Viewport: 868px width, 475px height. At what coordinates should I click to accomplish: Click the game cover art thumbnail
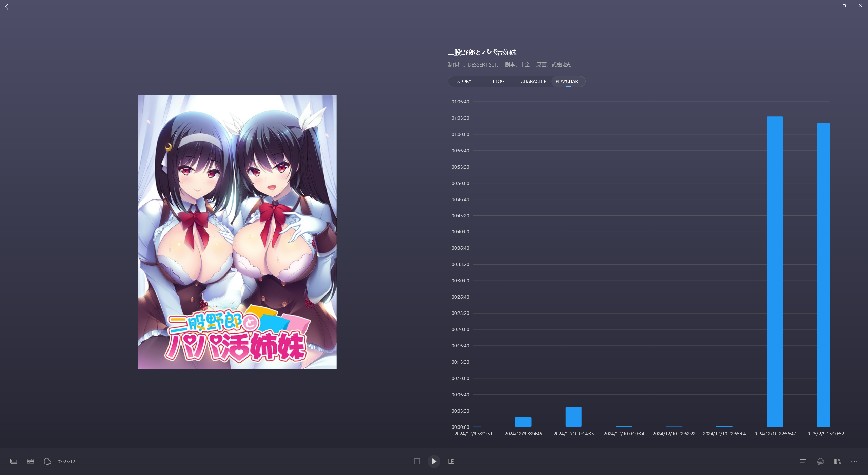coord(237,232)
